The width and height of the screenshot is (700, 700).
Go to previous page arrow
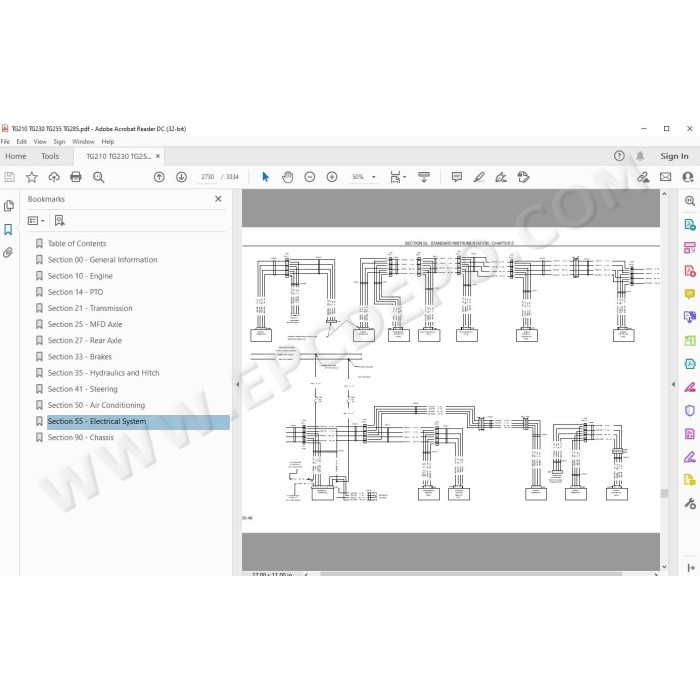pyautogui.click(x=159, y=177)
